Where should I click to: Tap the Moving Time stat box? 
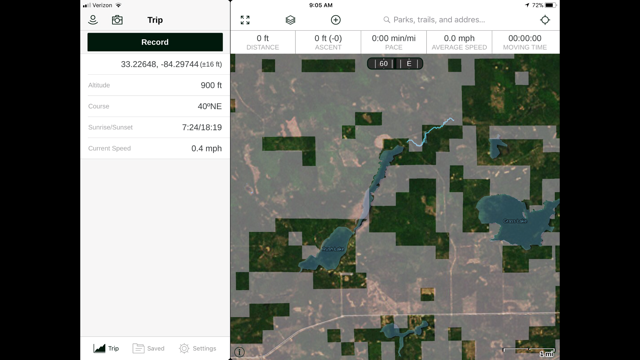pyautogui.click(x=525, y=42)
